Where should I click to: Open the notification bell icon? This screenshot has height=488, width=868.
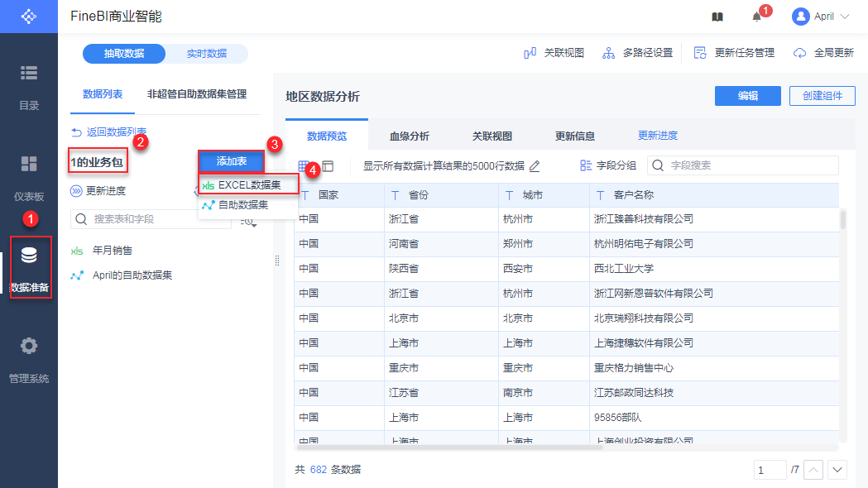tap(757, 17)
